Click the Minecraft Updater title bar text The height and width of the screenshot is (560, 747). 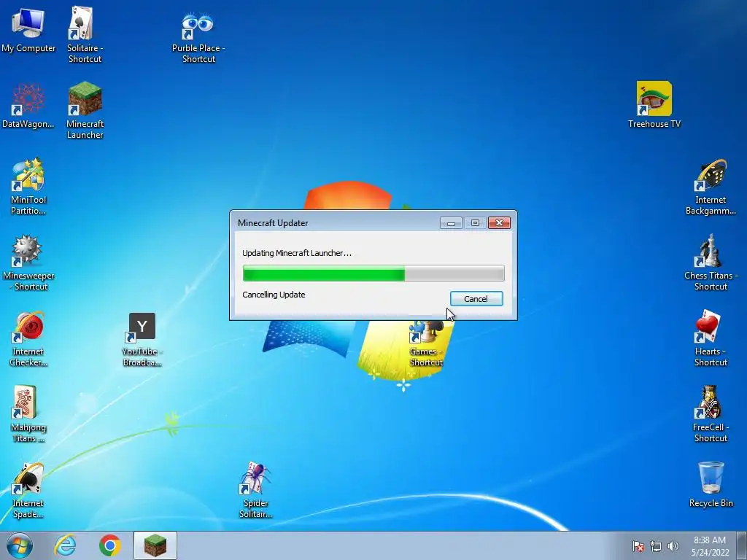(273, 223)
